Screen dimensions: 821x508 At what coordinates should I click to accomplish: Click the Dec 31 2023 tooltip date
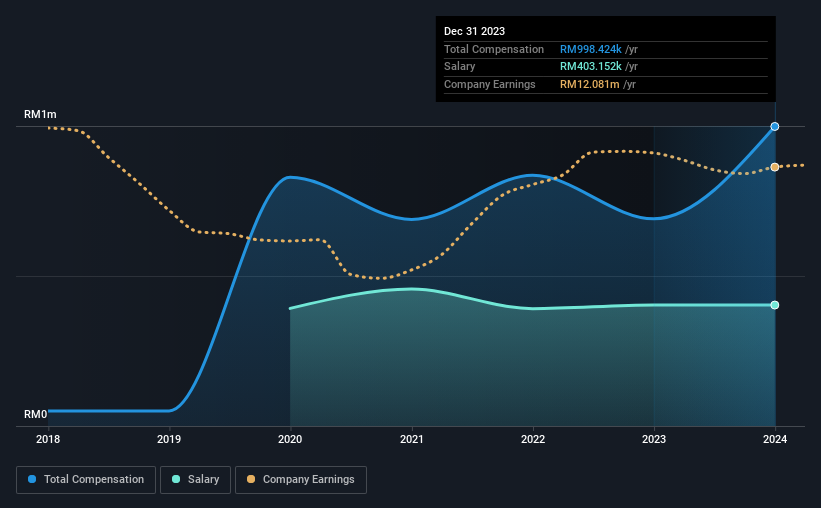tap(474, 31)
